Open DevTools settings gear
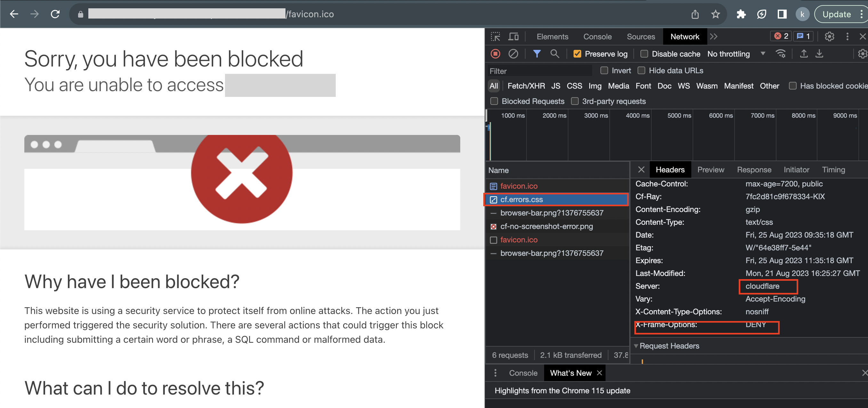This screenshot has height=408, width=868. point(829,36)
